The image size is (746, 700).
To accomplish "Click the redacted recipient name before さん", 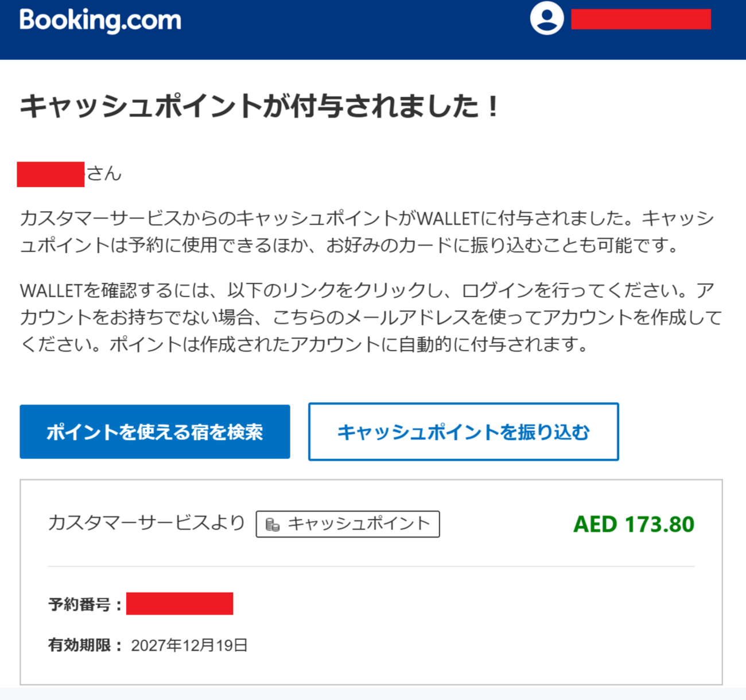I will [50, 174].
